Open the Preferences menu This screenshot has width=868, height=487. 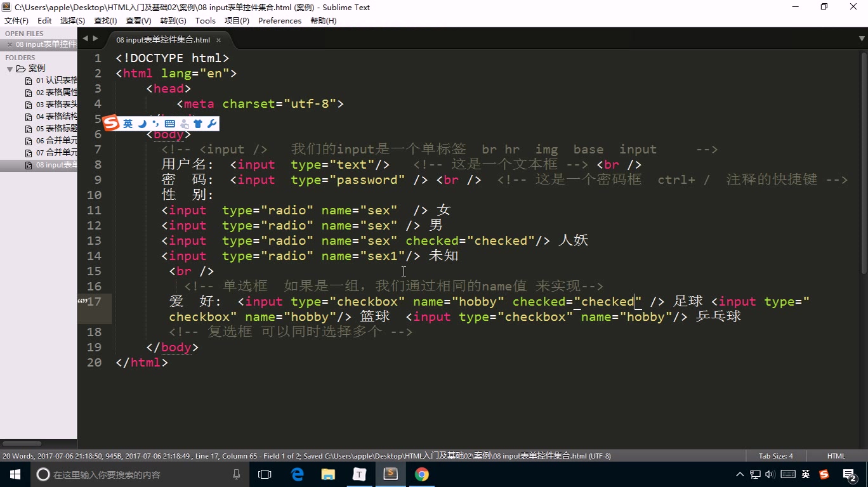[279, 20]
